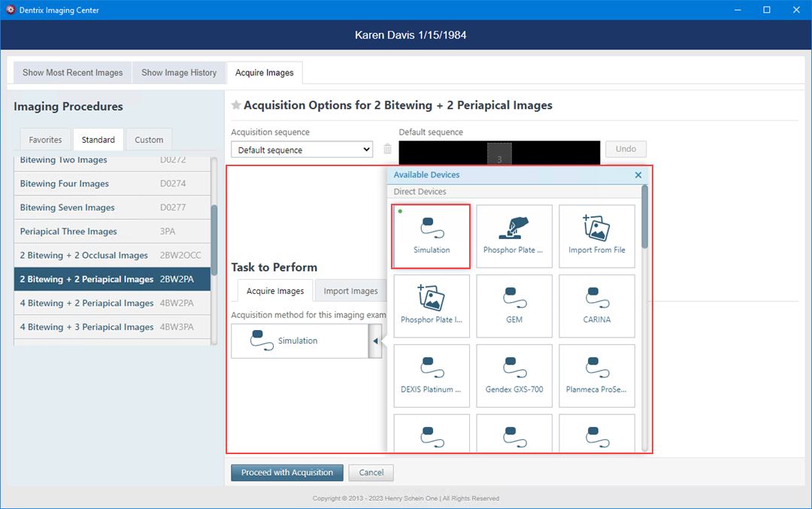
Task: Pick the Import From File device
Action: click(597, 236)
